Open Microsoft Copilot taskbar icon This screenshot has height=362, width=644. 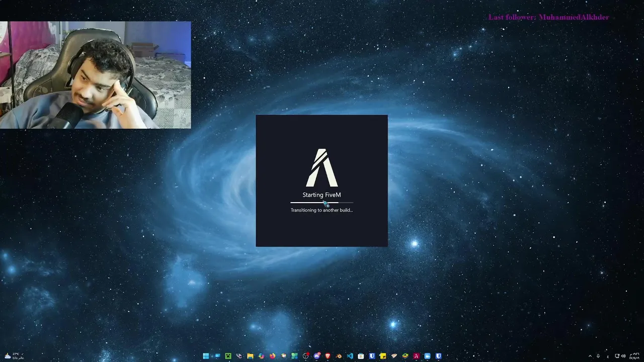tap(261, 356)
